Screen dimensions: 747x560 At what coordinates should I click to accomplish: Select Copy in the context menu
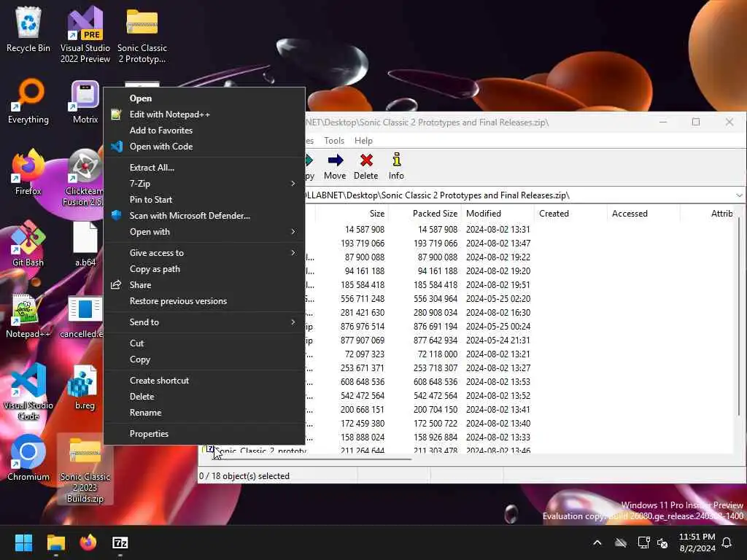pyautogui.click(x=204, y=359)
